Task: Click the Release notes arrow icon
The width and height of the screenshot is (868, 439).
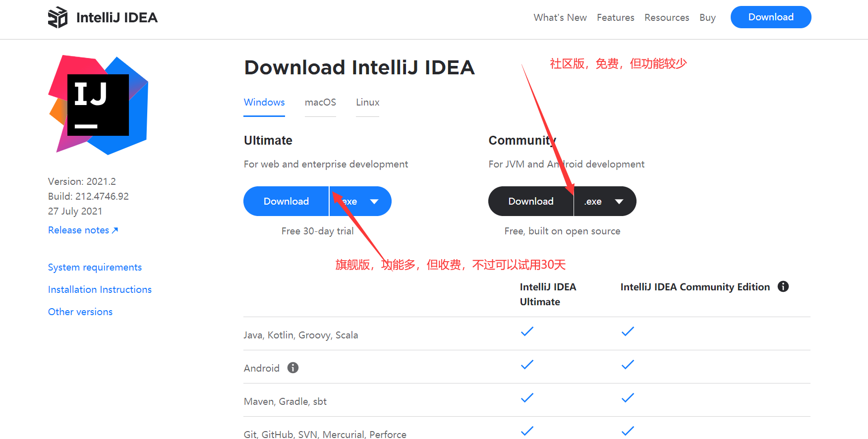Action: click(115, 230)
